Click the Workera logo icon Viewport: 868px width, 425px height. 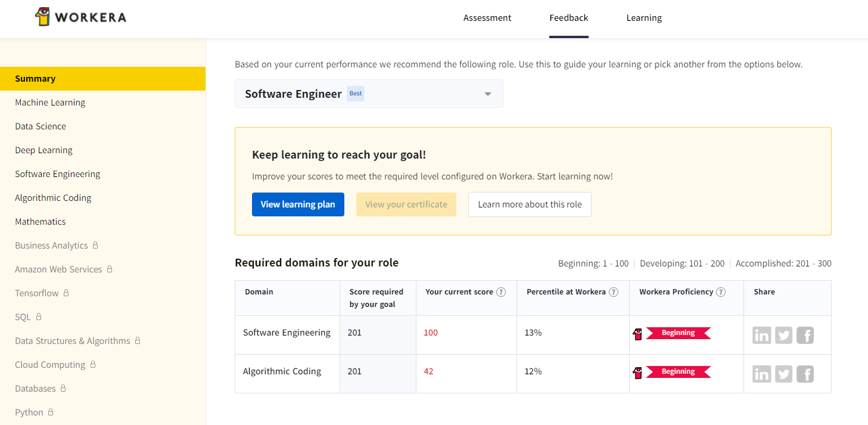[x=43, y=17]
